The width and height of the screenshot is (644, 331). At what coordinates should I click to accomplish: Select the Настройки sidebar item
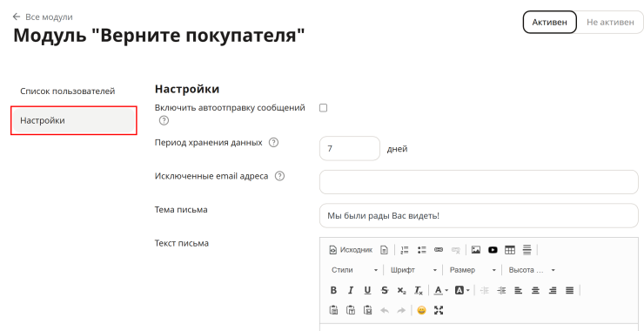tap(73, 121)
